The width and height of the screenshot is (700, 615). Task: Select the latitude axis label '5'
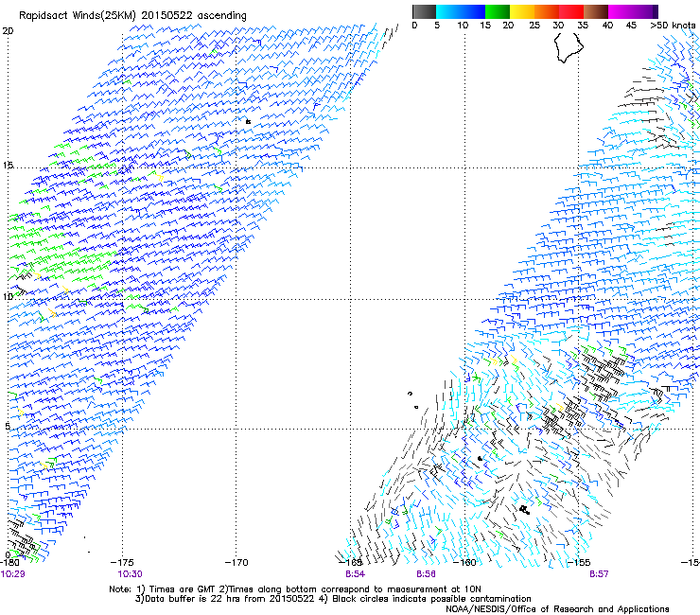[8, 426]
